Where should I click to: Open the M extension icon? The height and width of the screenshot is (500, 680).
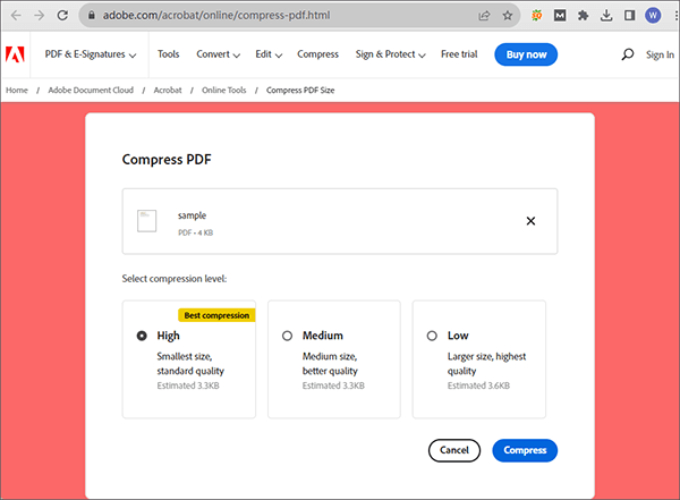pyautogui.click(x=560, y=16)
